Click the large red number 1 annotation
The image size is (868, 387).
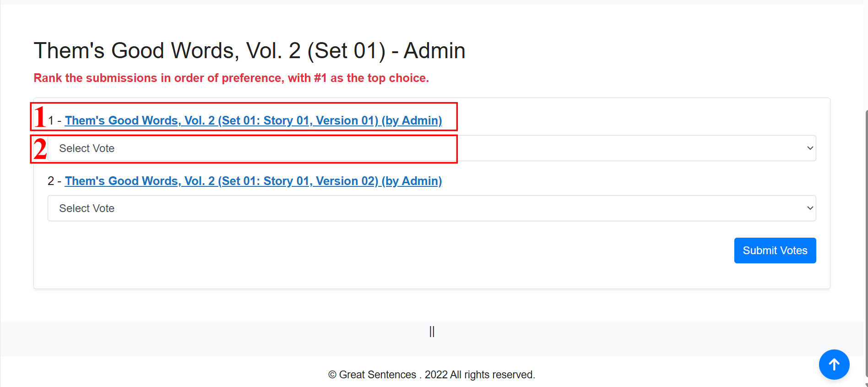[x=40, y=117]
